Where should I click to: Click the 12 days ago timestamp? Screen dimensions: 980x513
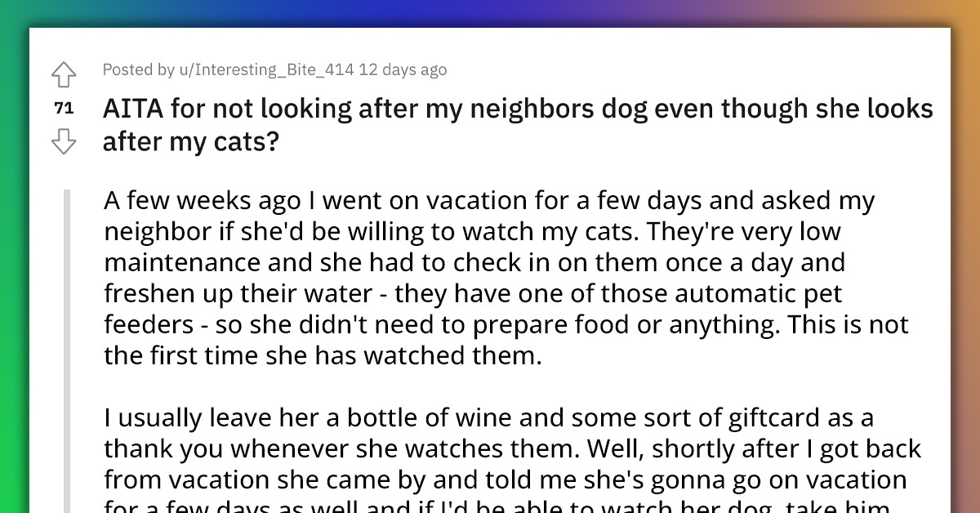point(401,69)
